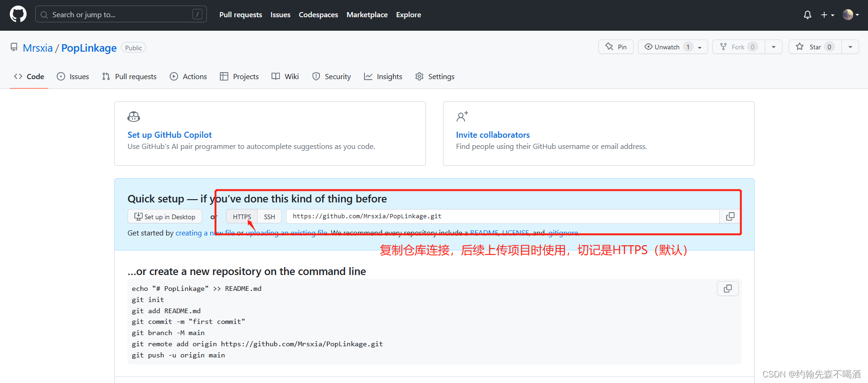This screenshot has height=383, width=868.
Task: Open the .gitignore link
Action: 563,233
